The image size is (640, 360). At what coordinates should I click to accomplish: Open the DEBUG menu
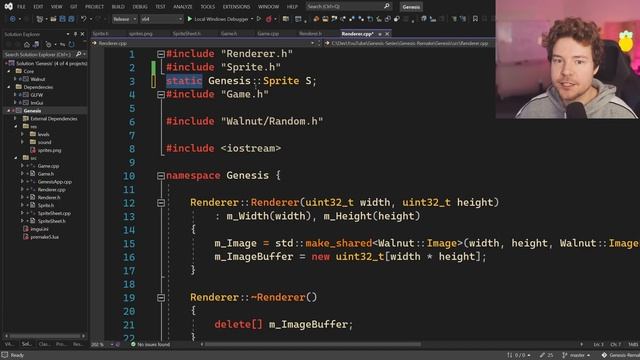[x=140, y=7]
